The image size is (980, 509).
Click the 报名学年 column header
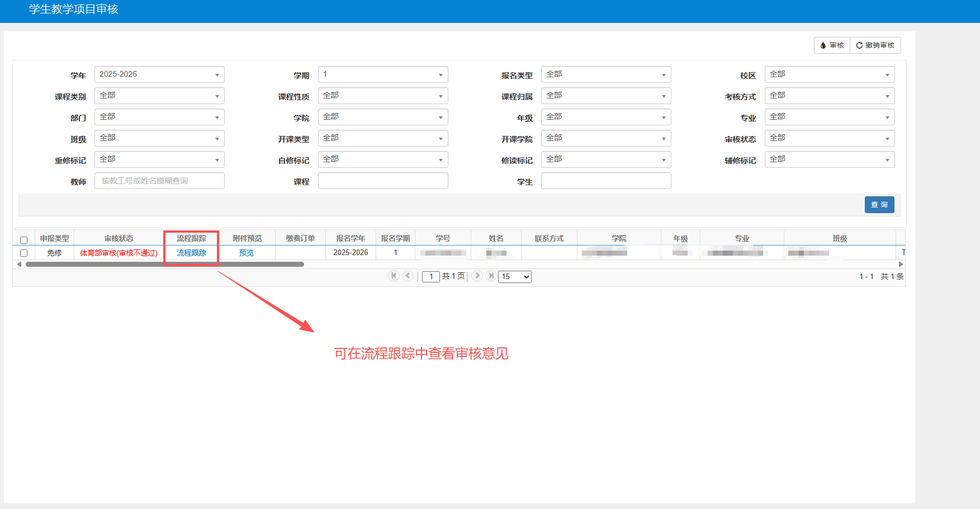pos(351,238)
